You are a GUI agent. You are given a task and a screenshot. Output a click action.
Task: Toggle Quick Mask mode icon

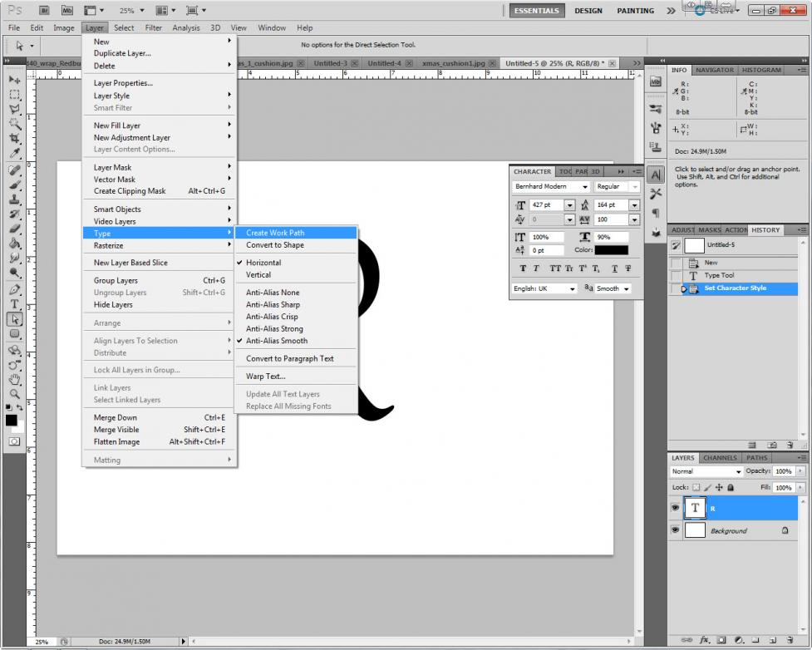pyautogui.click(x=14, y=441)
